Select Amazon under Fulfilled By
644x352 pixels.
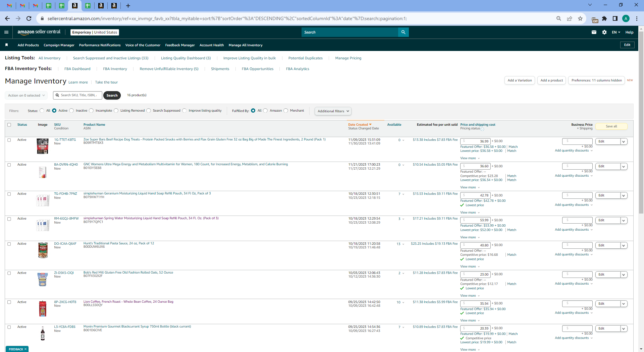(x=265, y=111)
